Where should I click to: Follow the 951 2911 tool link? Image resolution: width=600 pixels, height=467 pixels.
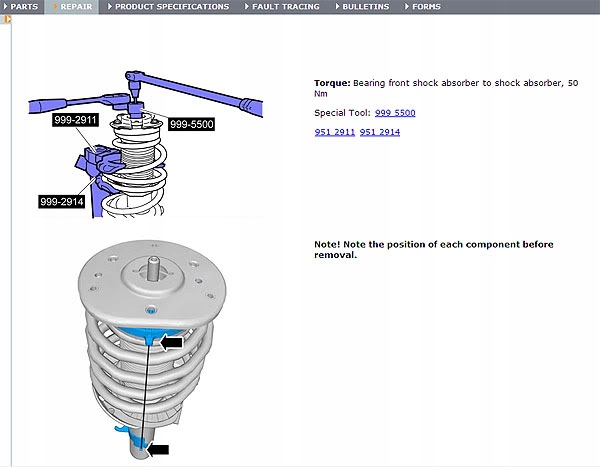(335, 132)
